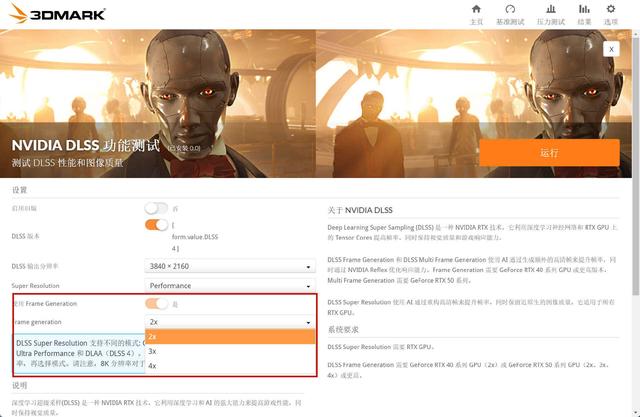Image resolution: width=640 pixels, height=417 pixels.
Task: Click the left robot hero image
Action: (158, 103)
